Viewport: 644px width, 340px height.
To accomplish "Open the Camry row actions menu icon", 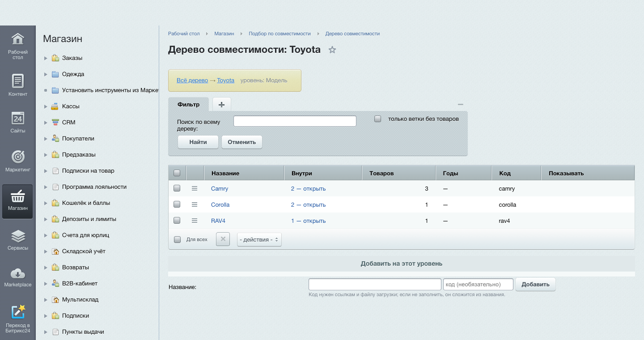I will [x=195, y=188].
